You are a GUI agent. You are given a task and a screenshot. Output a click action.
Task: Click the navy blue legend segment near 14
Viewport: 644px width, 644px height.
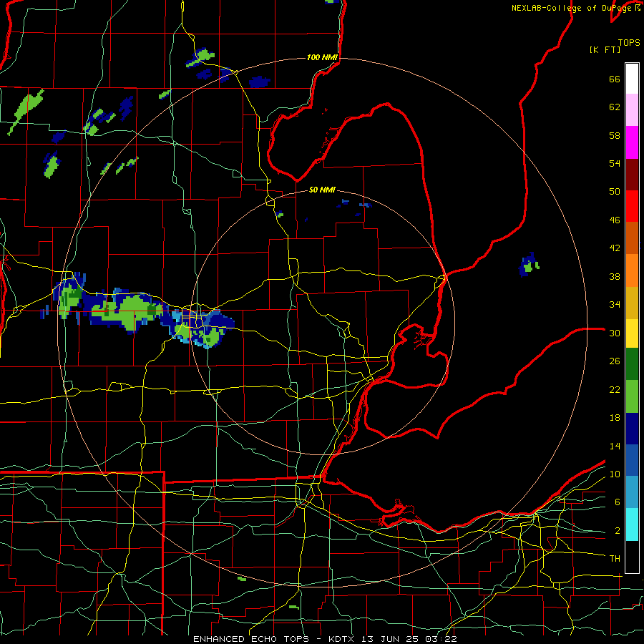click(632, 429)
